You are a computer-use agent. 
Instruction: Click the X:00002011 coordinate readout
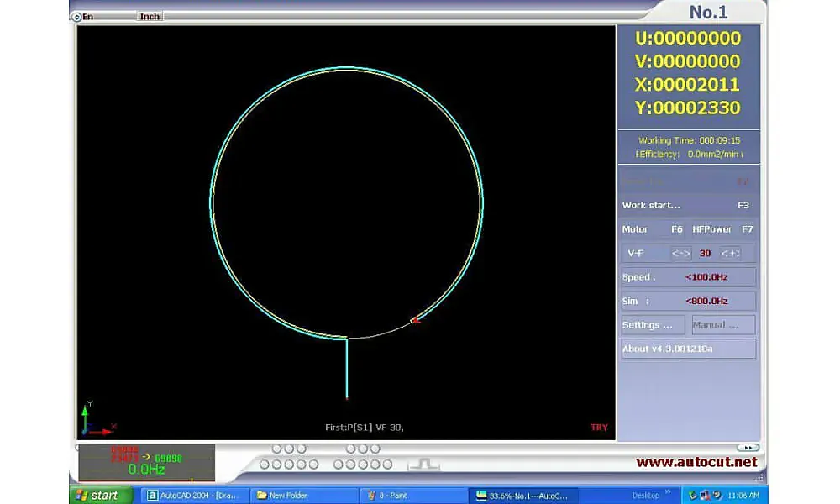tap(687, 85)
